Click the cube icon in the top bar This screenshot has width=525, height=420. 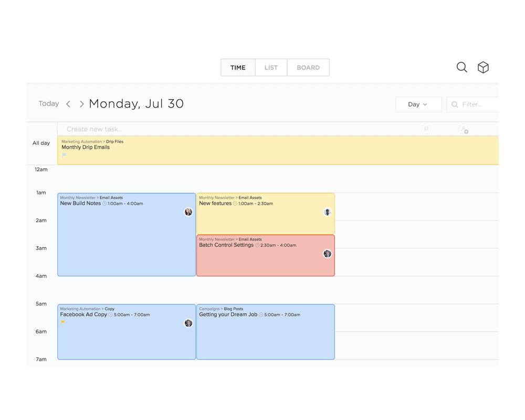(483, 67)
